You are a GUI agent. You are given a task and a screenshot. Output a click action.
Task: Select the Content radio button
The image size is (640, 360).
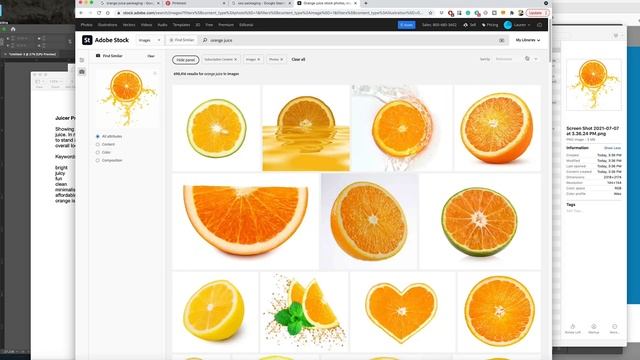click(98, 144)
